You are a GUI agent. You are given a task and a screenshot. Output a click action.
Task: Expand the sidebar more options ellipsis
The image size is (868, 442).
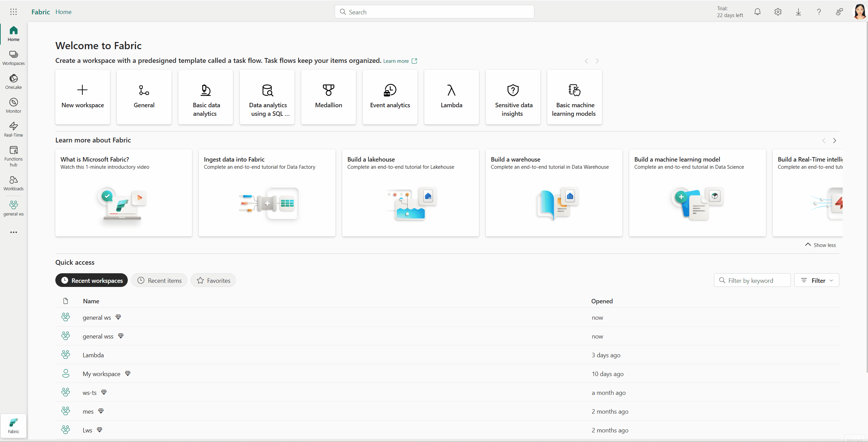13,232
